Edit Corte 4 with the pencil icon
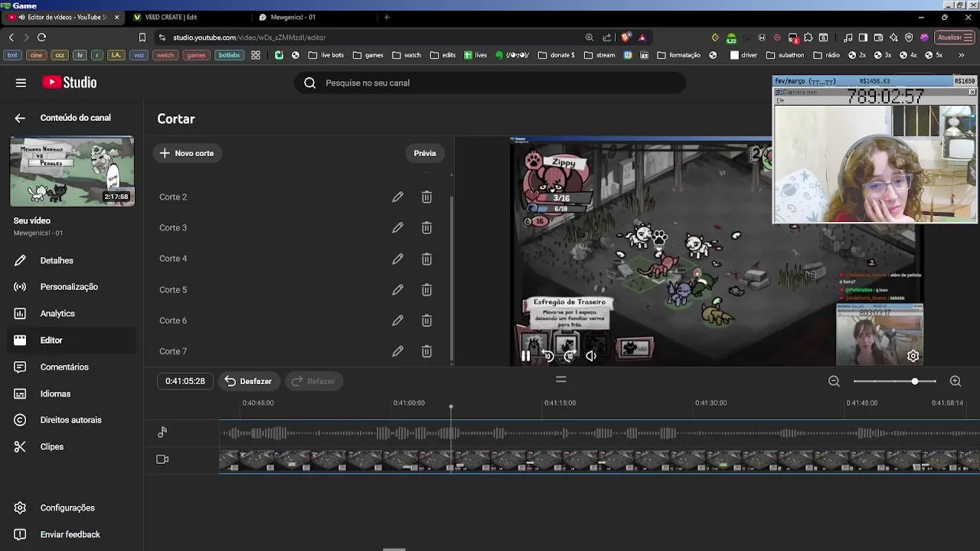980x551 pixels. point(397,259)
